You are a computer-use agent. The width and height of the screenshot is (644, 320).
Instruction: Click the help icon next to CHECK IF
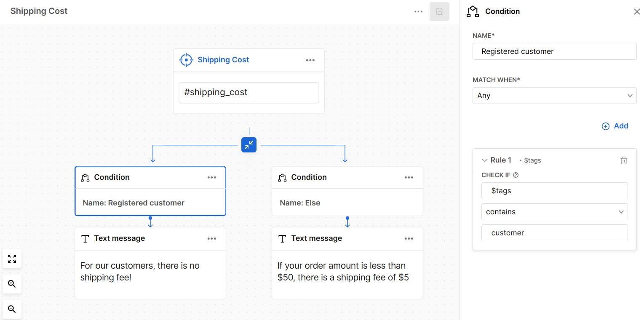(x=516, y=175)
